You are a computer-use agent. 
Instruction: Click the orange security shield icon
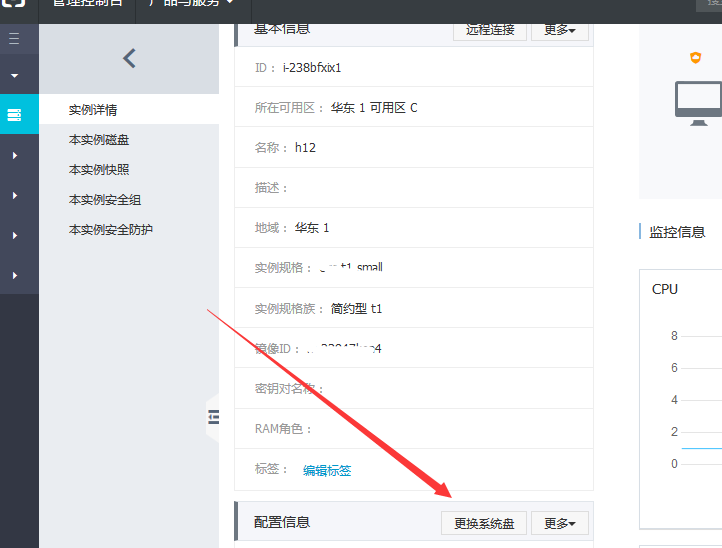(696, 58)
